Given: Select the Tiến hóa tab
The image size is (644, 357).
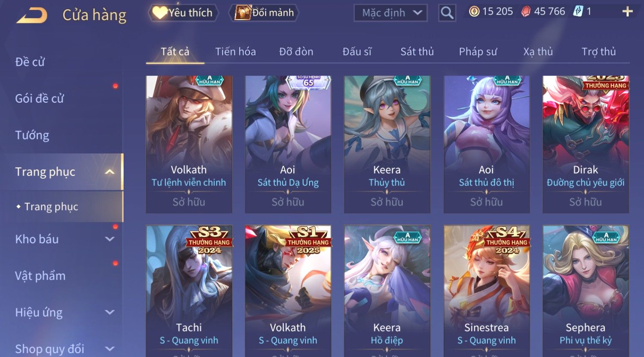Looking at the screenshot, I should (236, 52).
